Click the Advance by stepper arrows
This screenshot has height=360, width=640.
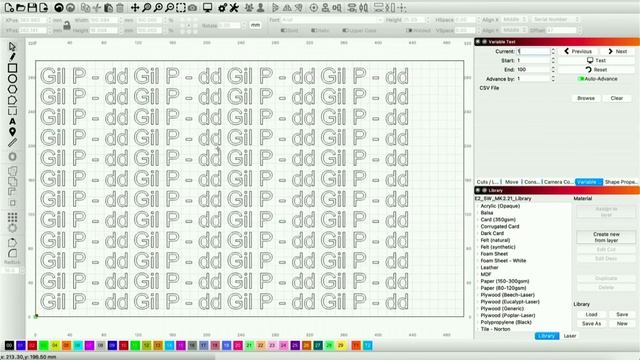[x=553, y=79]
